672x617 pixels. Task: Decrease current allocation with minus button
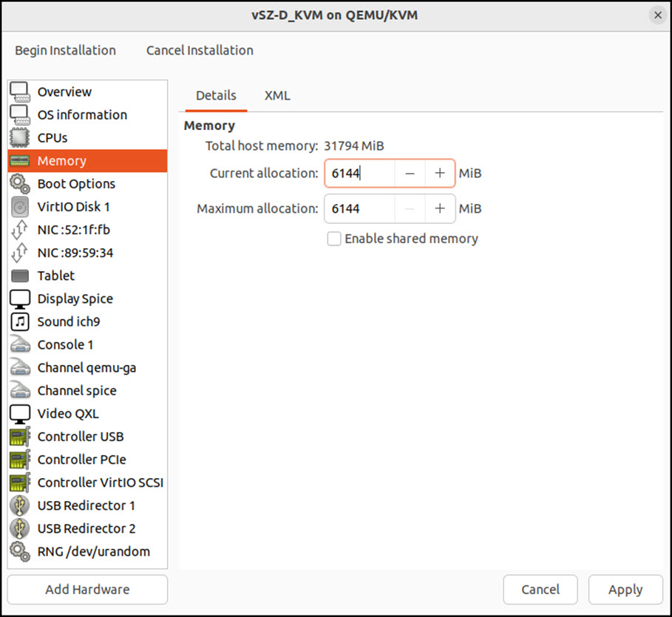410,174
